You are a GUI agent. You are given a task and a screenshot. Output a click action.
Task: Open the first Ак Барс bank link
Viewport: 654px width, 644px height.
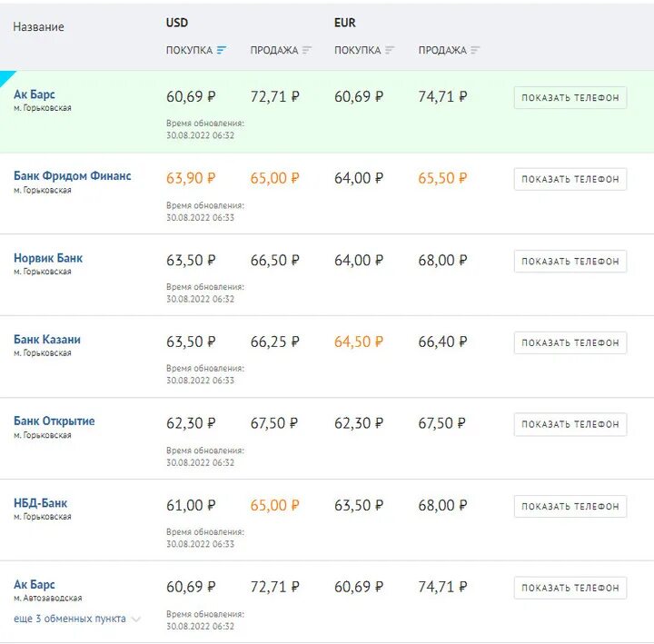point(35,94)
